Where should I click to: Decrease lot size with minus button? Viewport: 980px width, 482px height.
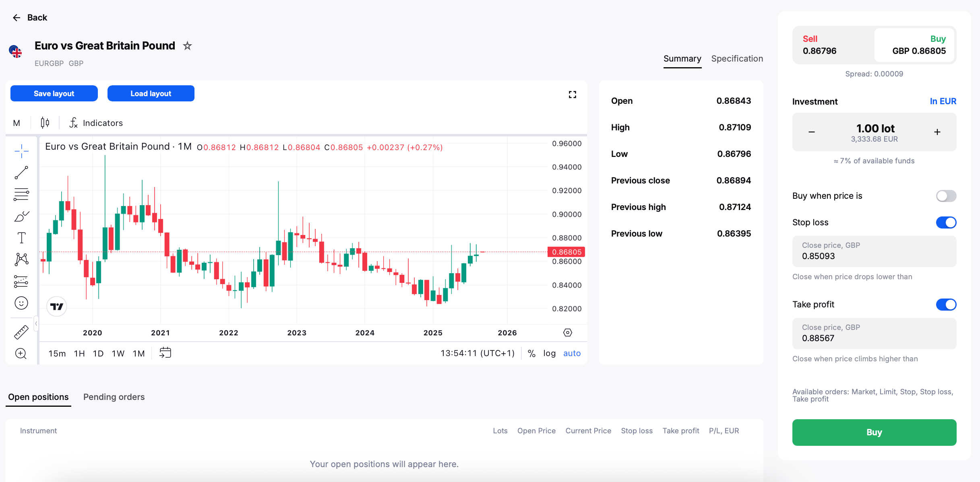click(x=812, y=132)
